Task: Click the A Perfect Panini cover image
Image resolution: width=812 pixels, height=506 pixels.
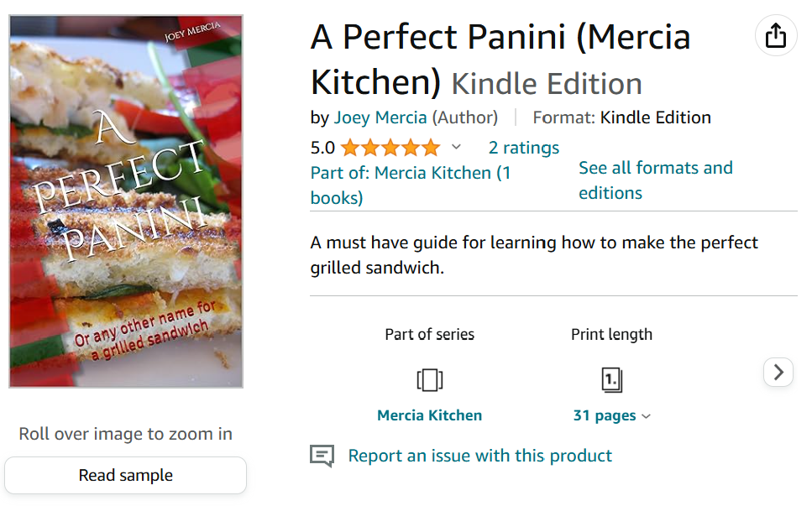Action: (126, 201)
